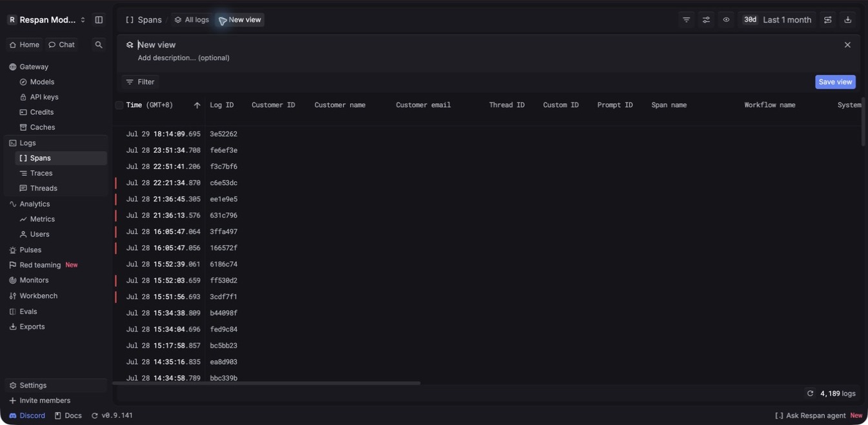This screenshot has height=425, width=868.
Task: Open log row 3e52262
Action: point(487,134)
